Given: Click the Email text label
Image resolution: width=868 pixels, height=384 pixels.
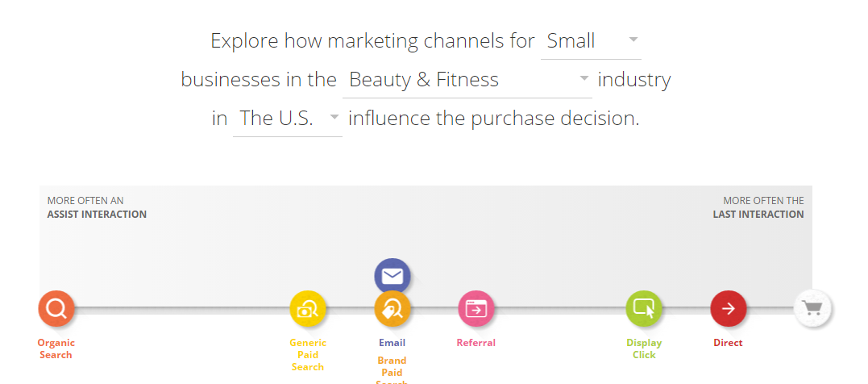Looking at the screenshot, I should (x=392, y=342).
